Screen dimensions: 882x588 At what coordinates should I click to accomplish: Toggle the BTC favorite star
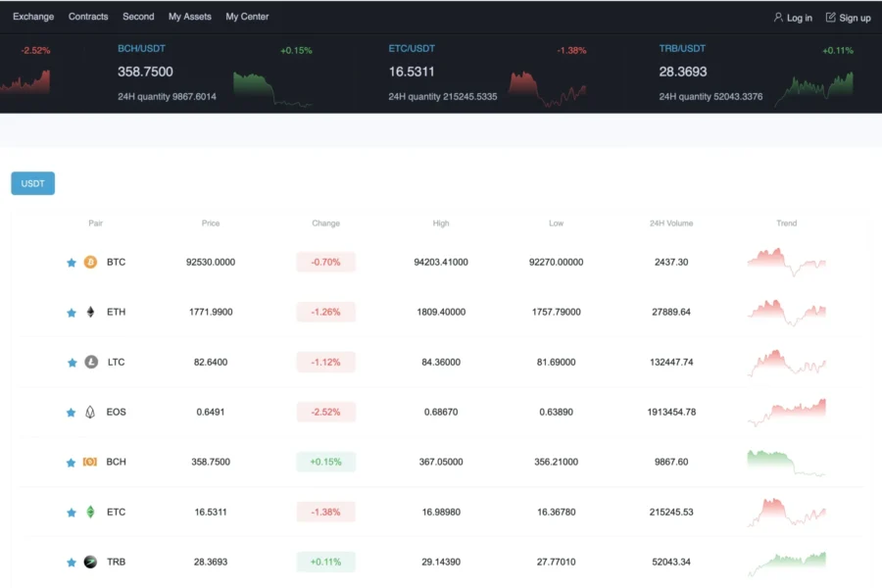(72, 263)
